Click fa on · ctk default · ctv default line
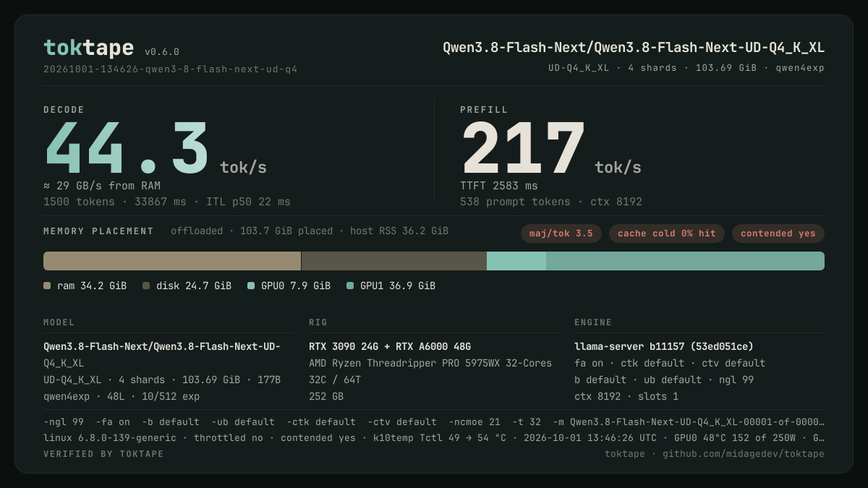868x488 pixels. (x=670, y=363)
